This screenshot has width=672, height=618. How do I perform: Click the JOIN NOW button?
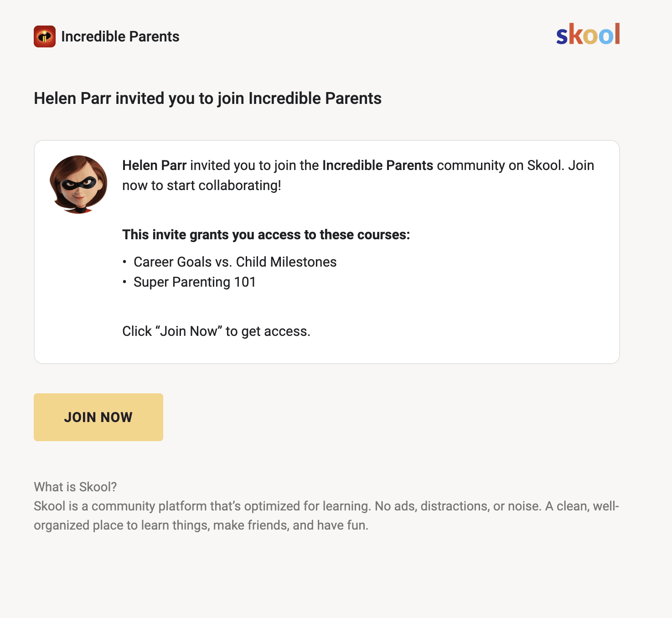98,417
